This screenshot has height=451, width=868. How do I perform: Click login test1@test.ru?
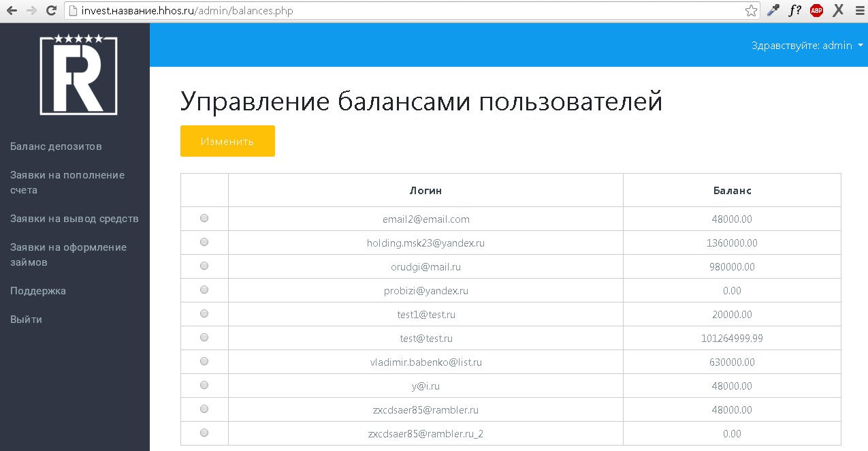(426, 315)
